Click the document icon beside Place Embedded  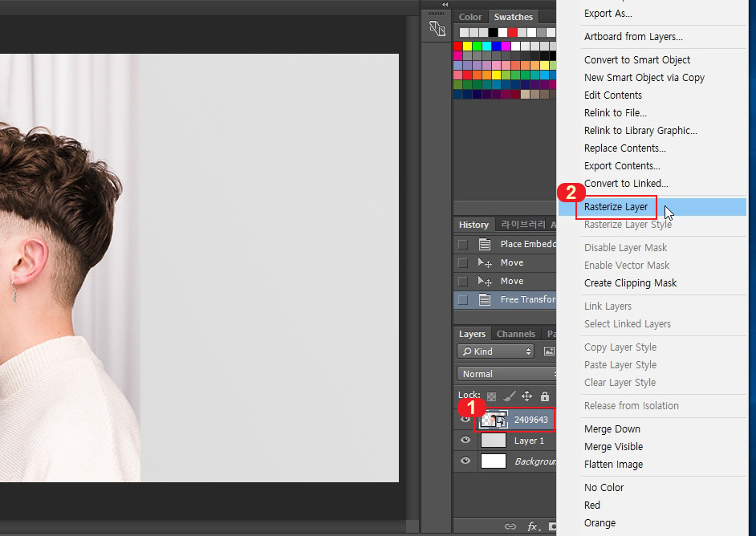tap(485, 245)
